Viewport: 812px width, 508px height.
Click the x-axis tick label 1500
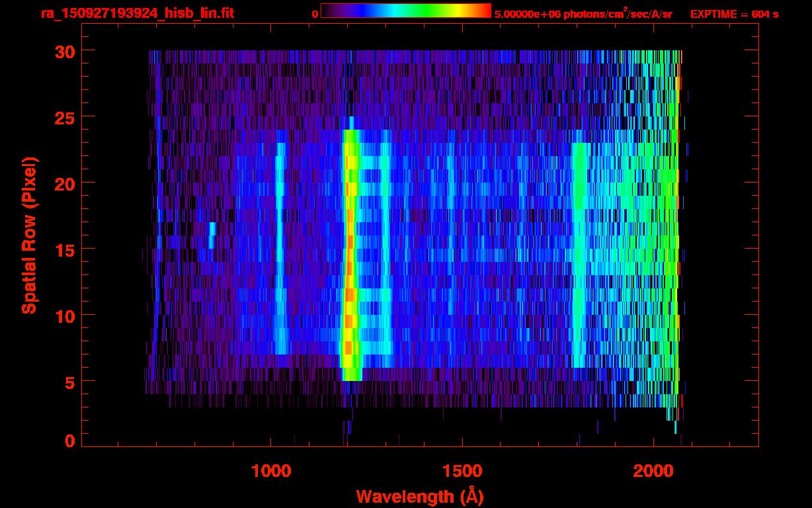click(x=462, y=471)
